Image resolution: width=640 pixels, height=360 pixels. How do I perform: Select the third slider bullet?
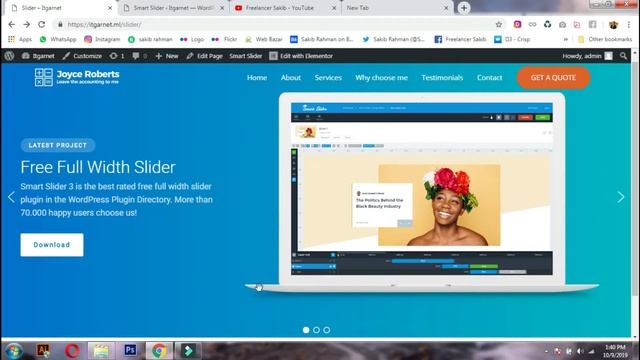pos(327,330)
